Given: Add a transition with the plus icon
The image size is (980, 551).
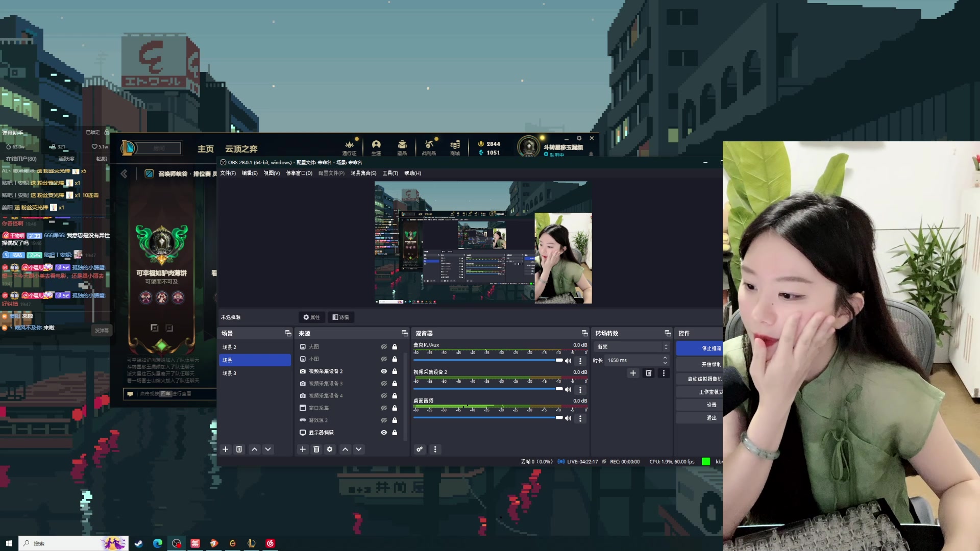Looking at the screenshot, I should (633, 373).
